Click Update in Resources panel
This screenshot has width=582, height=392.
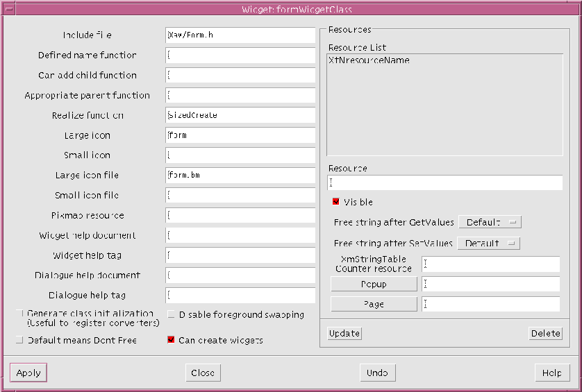(x=344, y=333)
